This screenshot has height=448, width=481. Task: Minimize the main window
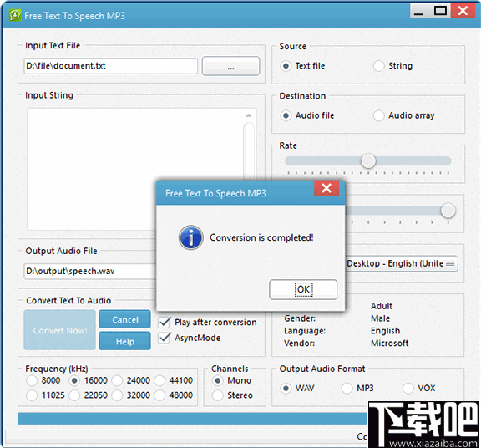[418, 12]
